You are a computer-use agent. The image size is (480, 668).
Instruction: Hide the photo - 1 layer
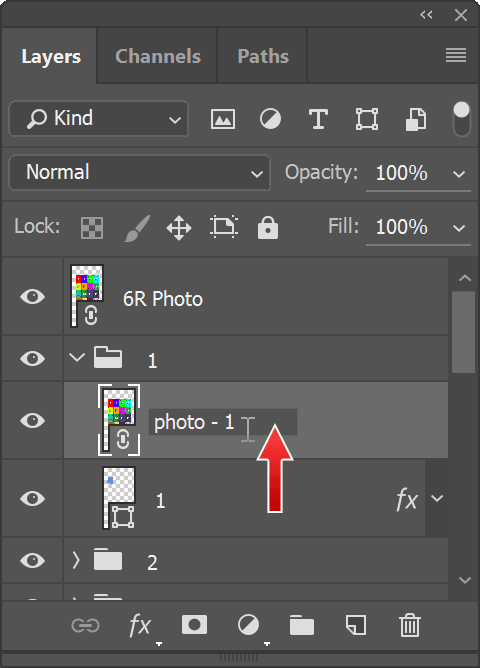point(32,420)
